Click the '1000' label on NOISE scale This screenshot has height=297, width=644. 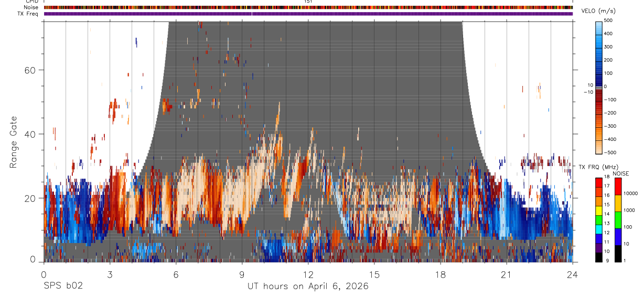pos(629,210)
